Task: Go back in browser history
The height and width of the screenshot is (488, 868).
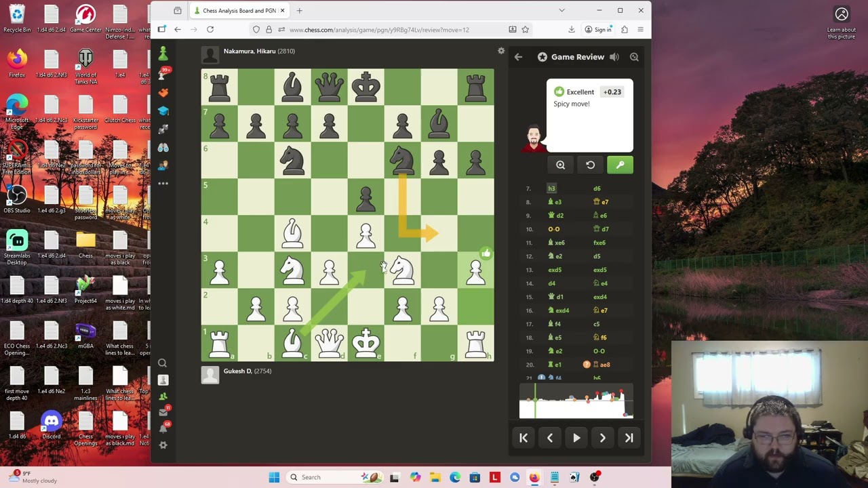Action: 178,30
